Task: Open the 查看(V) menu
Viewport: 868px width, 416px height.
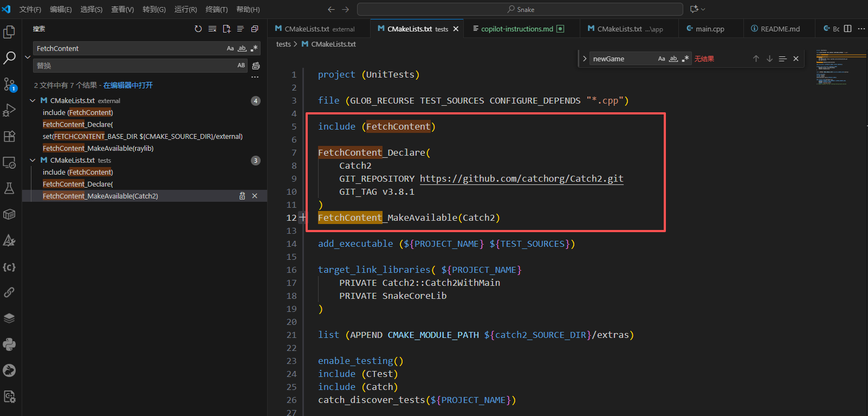Action: tap(122, 9)
